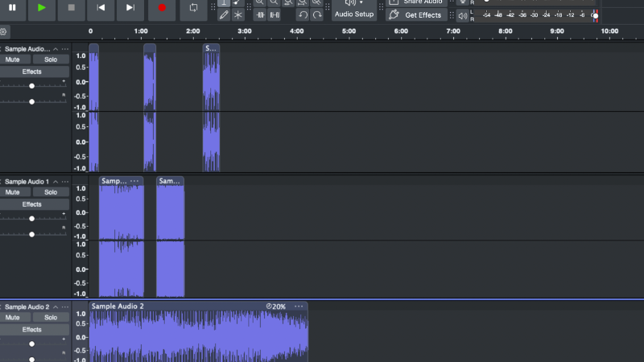Open Audio Setup dropdown

(x=354, y=10)
